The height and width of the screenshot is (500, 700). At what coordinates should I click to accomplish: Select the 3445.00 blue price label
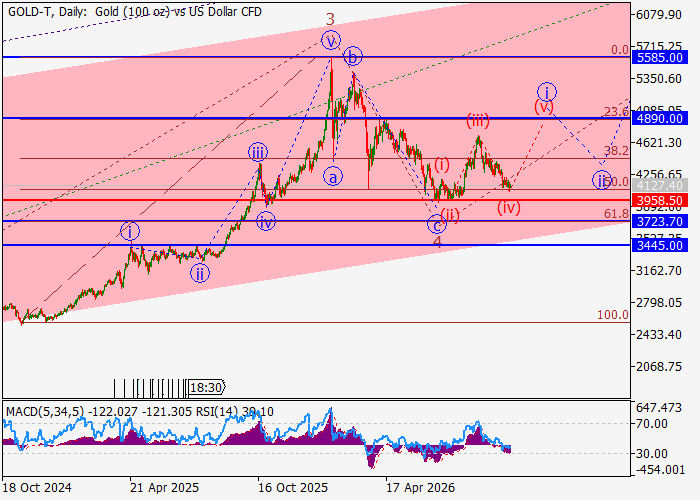660,246
